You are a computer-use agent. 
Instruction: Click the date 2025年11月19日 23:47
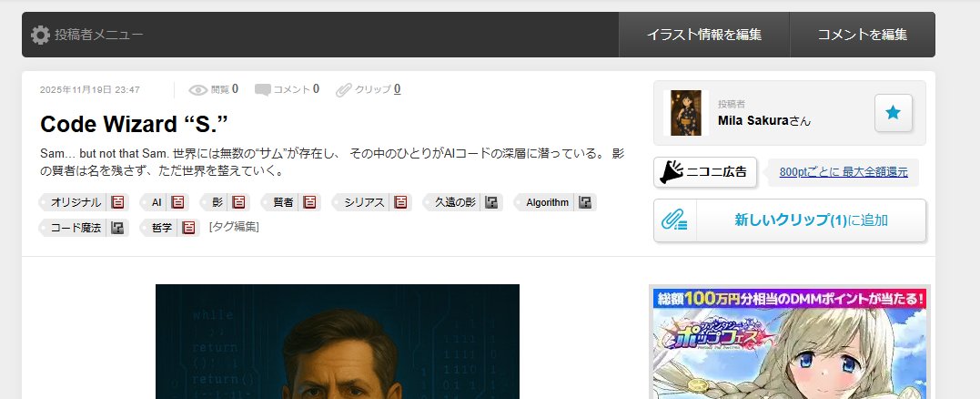tap(90, 90)
